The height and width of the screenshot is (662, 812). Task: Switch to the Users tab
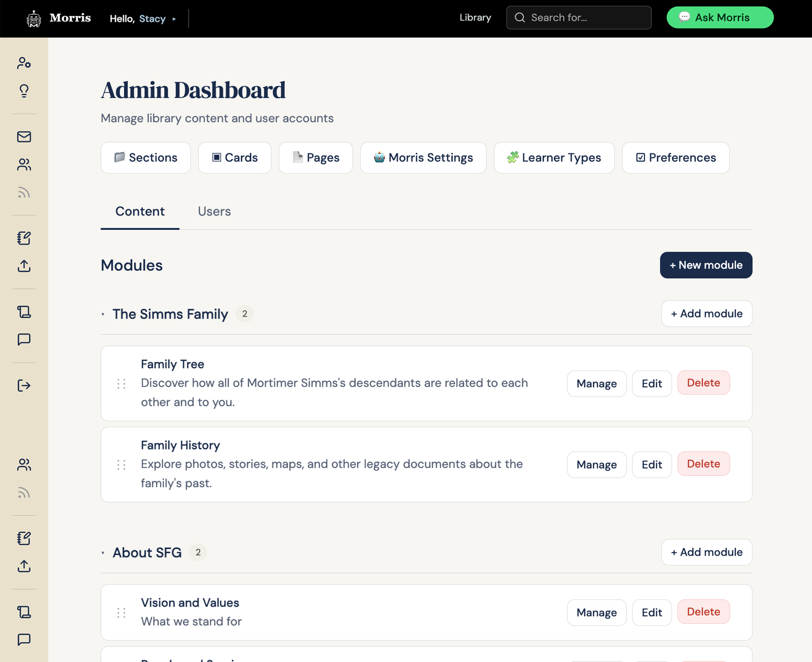point(214,211)
